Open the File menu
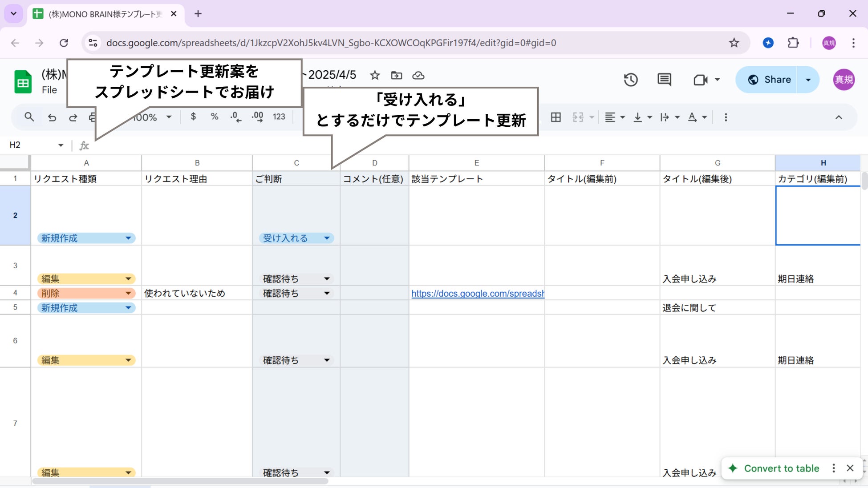 coord(49,90)
